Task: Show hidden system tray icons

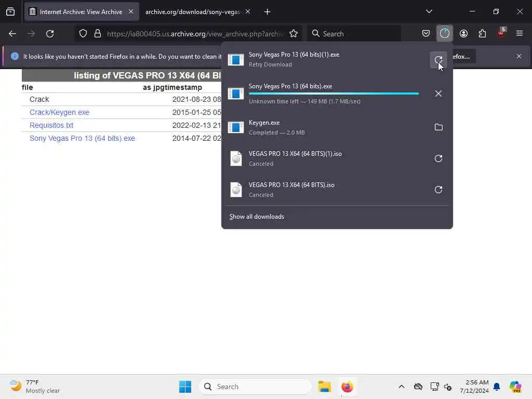Action: (402, 387)
